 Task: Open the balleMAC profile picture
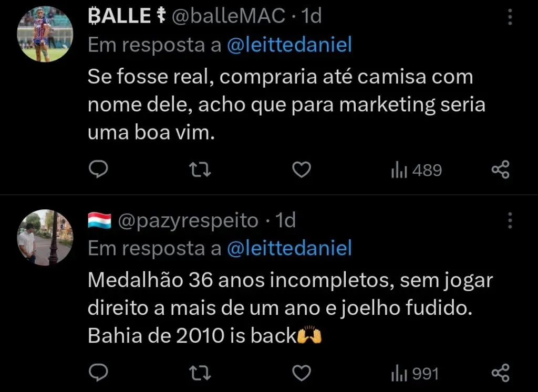click(45, 35)
